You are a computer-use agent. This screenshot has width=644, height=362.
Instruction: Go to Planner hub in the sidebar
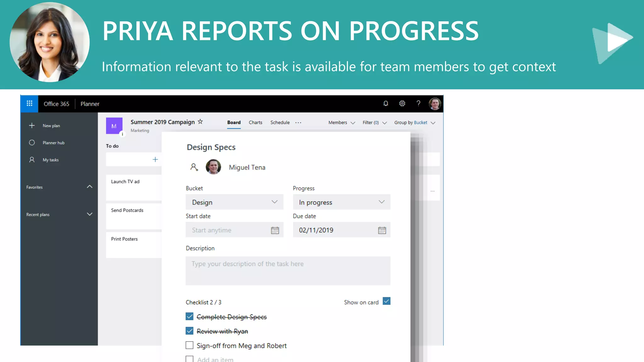(53, 143)
